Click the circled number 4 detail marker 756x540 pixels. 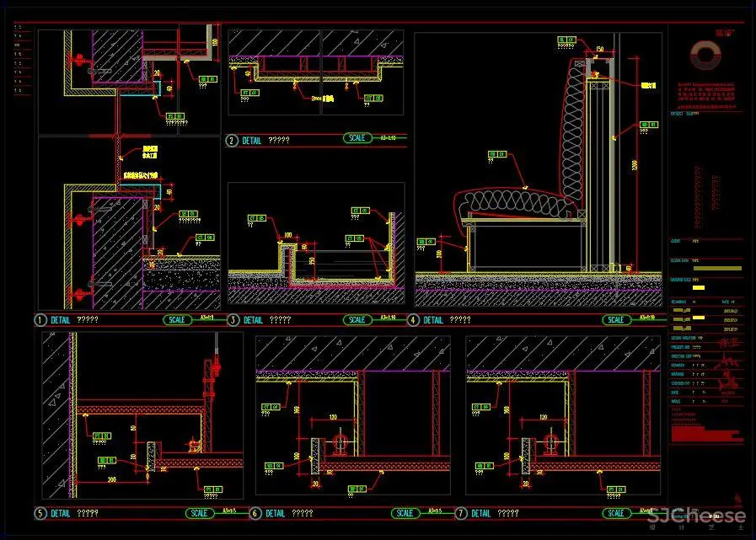(x=413, y=320)
